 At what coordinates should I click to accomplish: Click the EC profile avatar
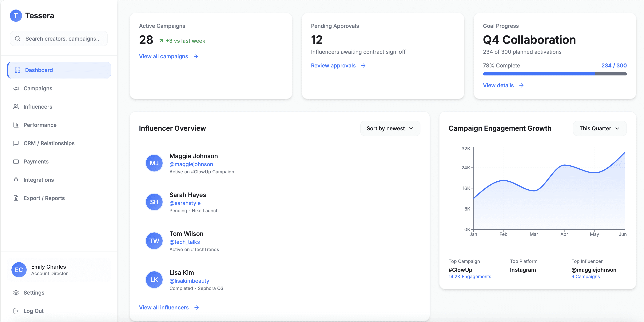19,270
